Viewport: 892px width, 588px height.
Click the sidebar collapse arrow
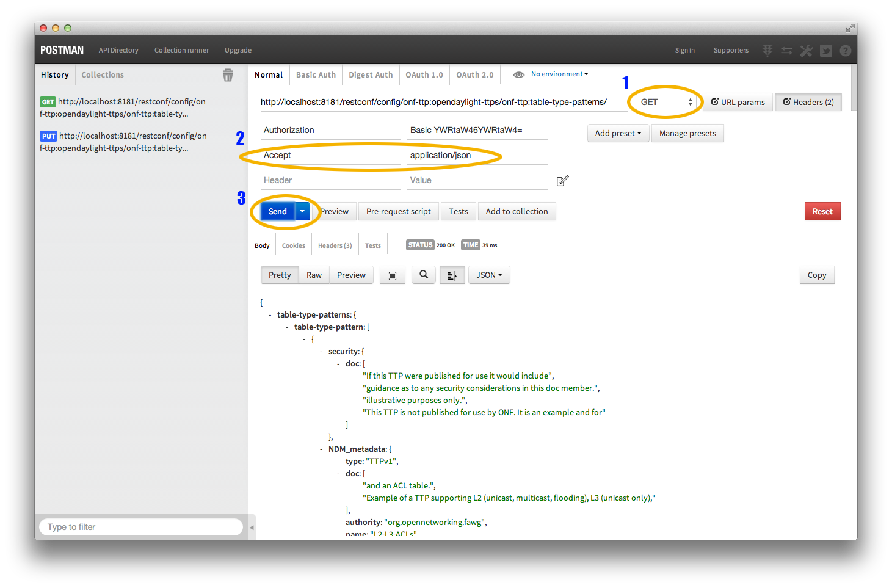click(x=252, y=527)
